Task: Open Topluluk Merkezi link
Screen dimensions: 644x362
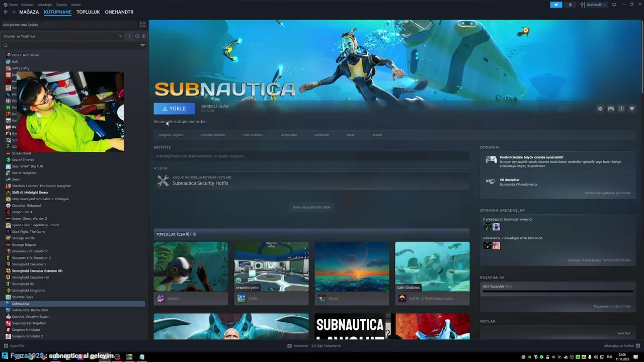Action: click(x=213, y=135)
